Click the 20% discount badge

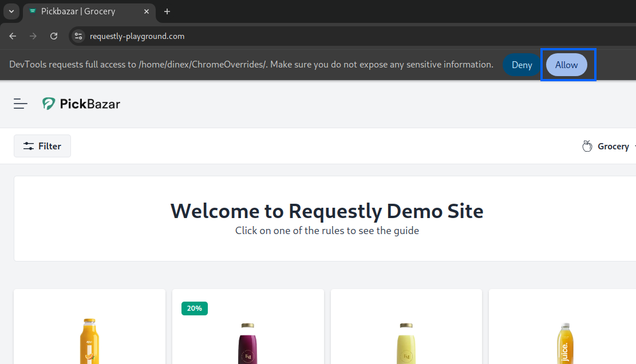tap(194, 308)
